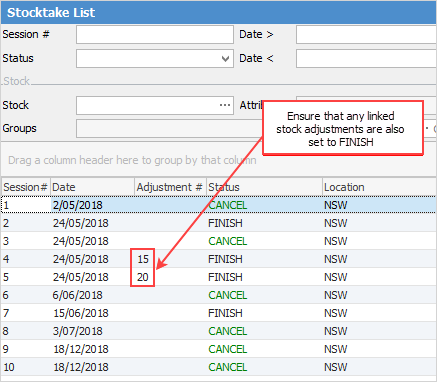Screen dimensions: 437x382
Task: Click NSW location of session 1
Action: [335, 205]
